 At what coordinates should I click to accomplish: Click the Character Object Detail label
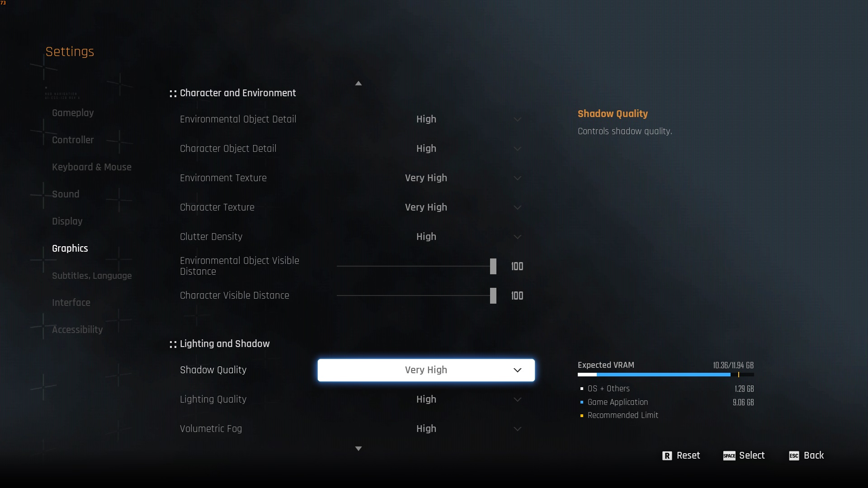point(228,149)
